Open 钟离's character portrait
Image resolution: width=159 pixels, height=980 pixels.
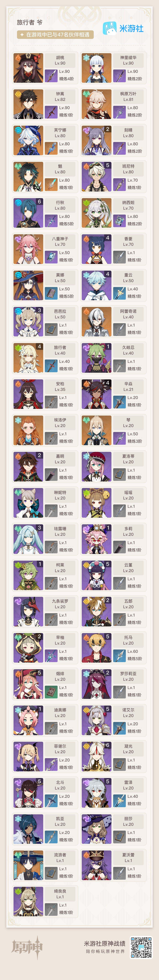[x=28, y=104]
